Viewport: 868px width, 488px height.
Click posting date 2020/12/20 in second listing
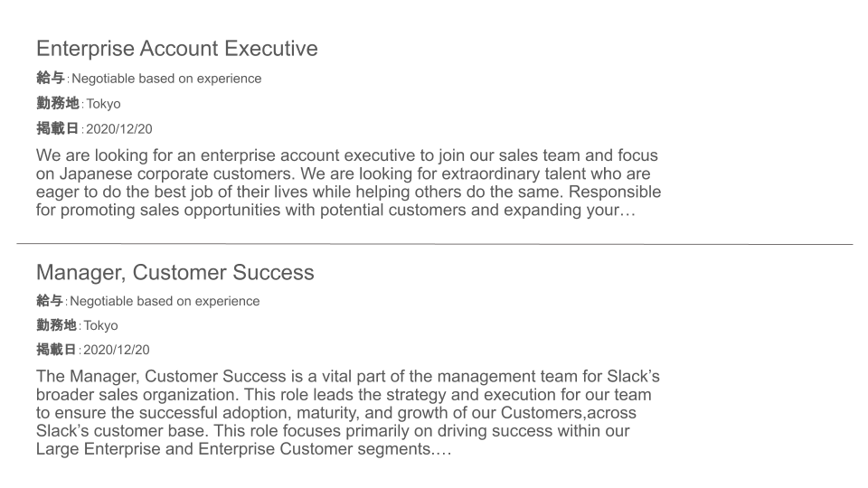click(x=117, y=350)
